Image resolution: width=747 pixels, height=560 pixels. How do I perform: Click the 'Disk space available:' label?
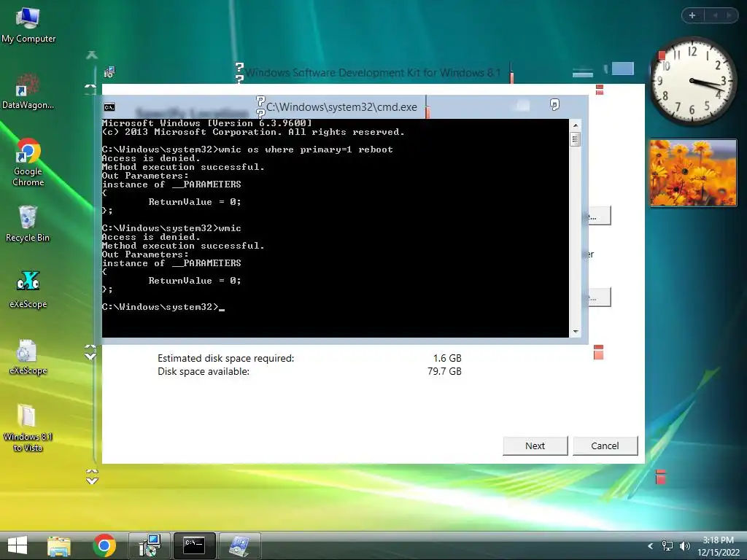coord(204,371)
